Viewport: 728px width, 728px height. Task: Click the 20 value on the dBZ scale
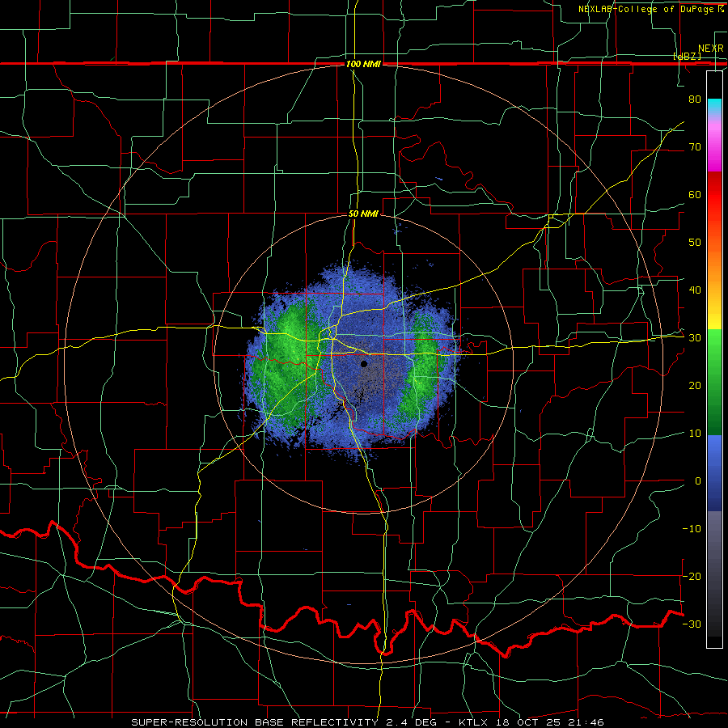tap(695, 386)
